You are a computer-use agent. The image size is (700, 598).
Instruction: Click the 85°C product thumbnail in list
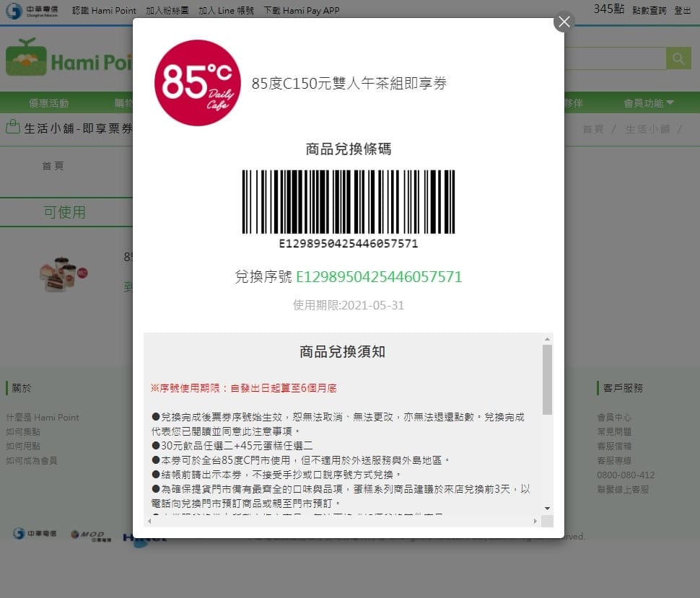[x=64, y=274]
